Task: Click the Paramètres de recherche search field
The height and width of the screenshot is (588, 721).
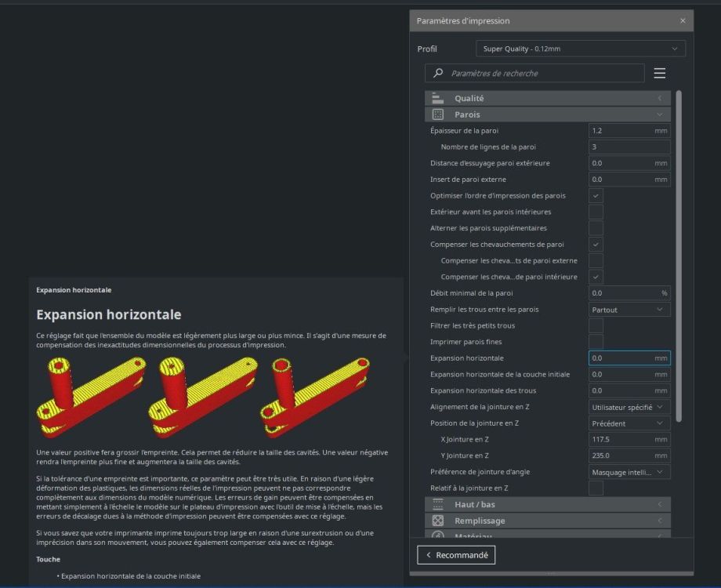Action: 534,73
